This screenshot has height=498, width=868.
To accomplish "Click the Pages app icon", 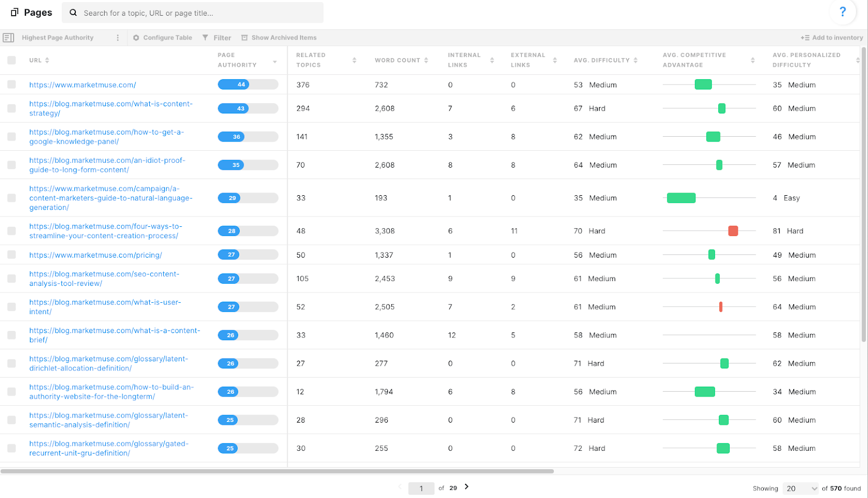I will pyautogui.click(x=15, y=12).
